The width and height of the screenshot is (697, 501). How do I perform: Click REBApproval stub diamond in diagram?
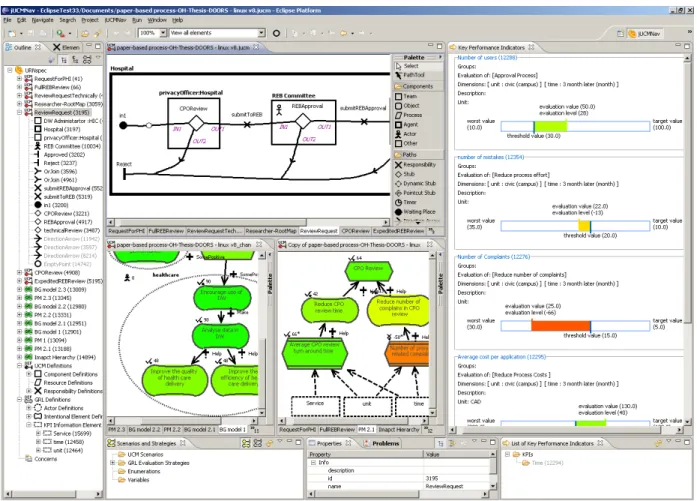[x=303, y=120]
